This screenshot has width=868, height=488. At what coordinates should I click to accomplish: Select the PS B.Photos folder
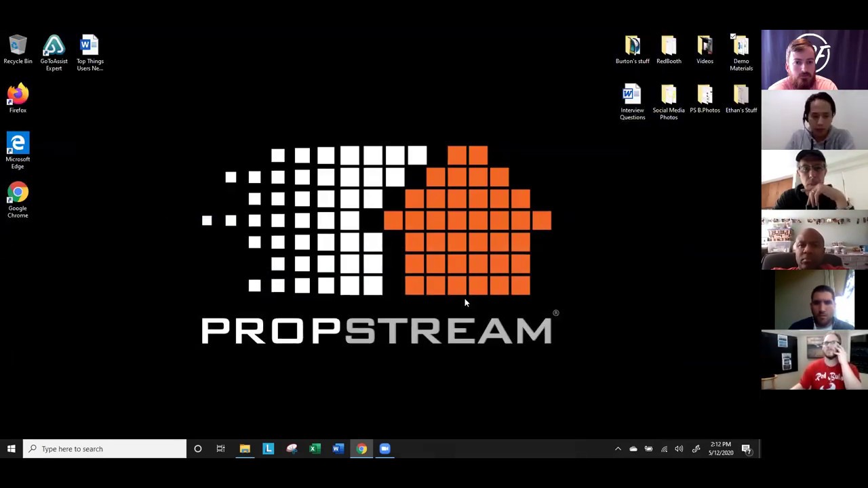tap(705, 99)
